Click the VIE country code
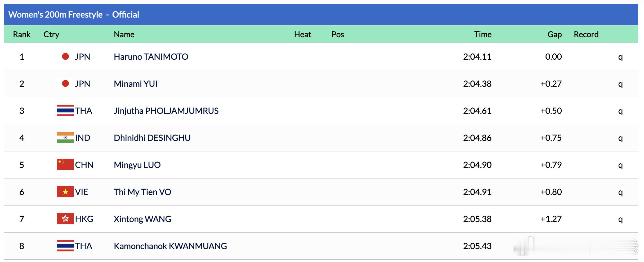Viewport: 644px width, 262px height. [82, 192]
